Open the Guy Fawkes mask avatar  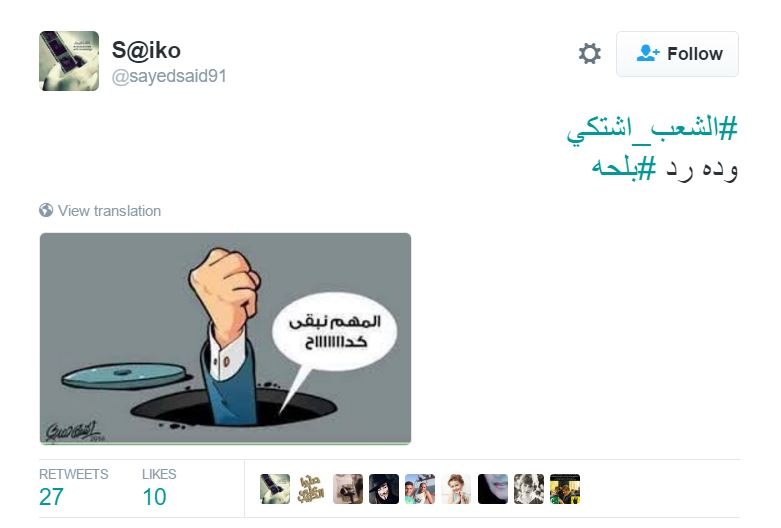(384, 489)
